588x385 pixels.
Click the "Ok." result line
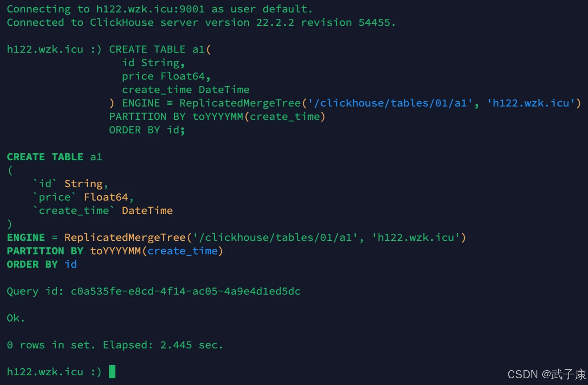(x=16, y=318)
